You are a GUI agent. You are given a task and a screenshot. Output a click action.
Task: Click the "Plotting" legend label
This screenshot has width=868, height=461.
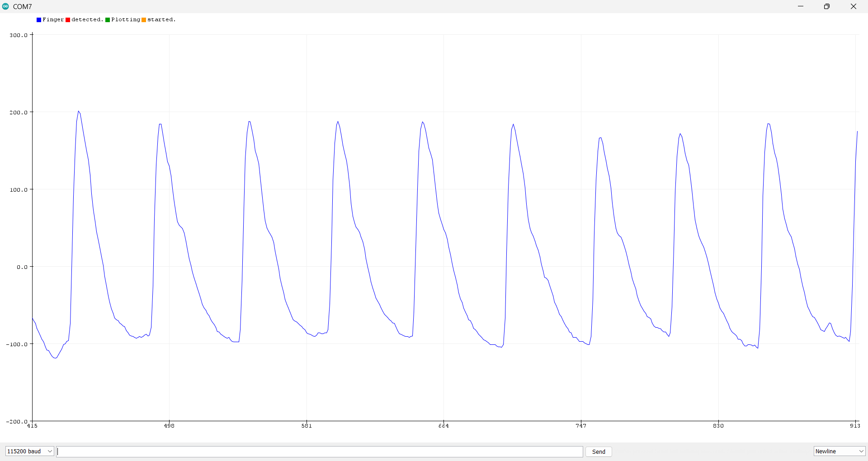[126, 19]
